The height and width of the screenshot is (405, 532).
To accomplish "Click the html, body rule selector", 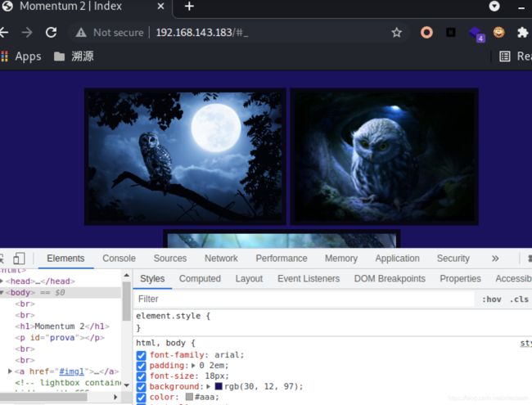I will (x=160, y=344).
